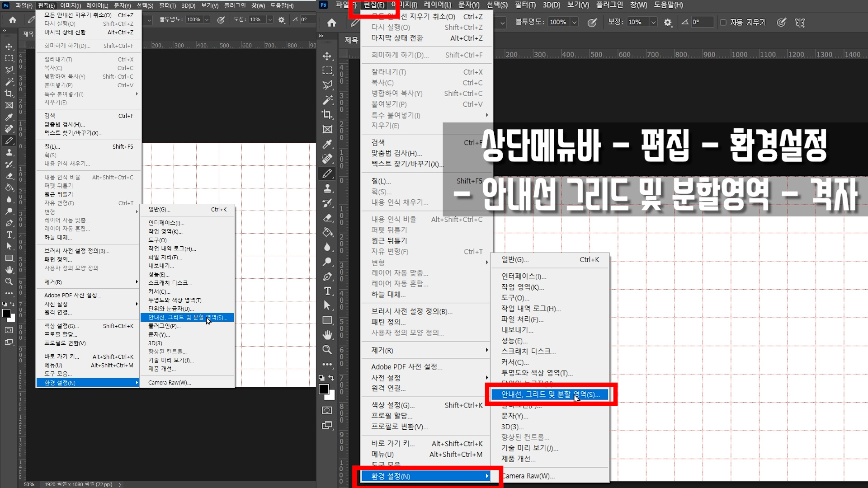The width and height of the screenshot is (868, 488).
Task: Enable the 자동 지우기 checkbox
Action: coord(723,22)
